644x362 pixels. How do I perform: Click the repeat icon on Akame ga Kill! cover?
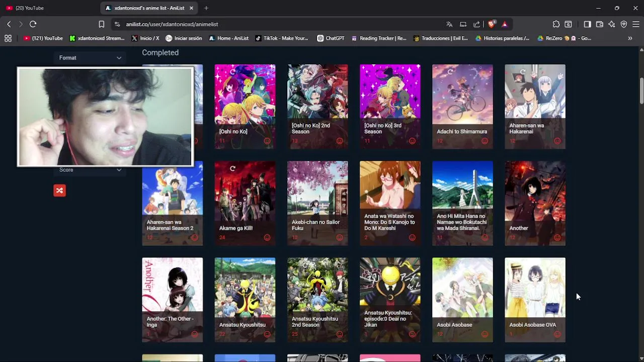click(x=232, y=168)
